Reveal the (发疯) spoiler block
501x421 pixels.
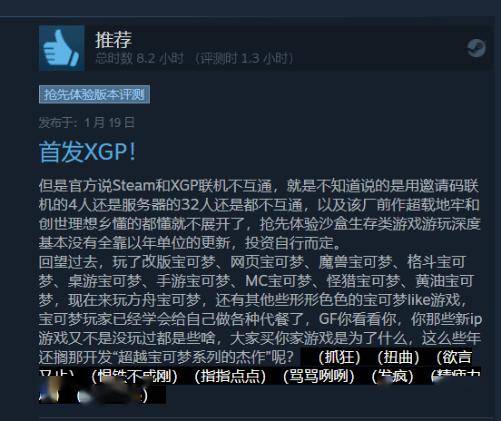coord(392,376)
